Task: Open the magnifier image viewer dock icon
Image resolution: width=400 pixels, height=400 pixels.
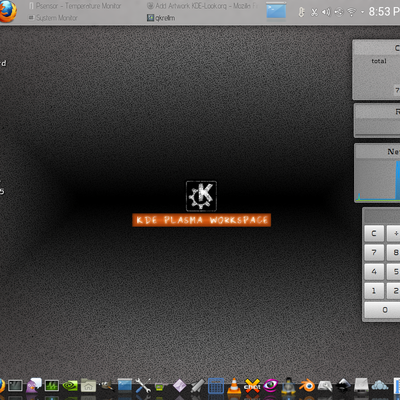Action: click(x=325, y=386)
